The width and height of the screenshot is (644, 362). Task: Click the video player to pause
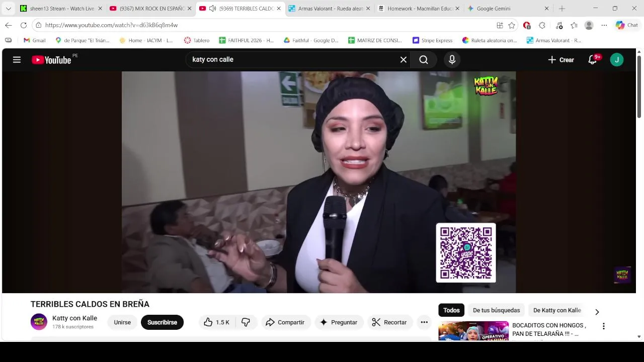(x=318, y=182)
